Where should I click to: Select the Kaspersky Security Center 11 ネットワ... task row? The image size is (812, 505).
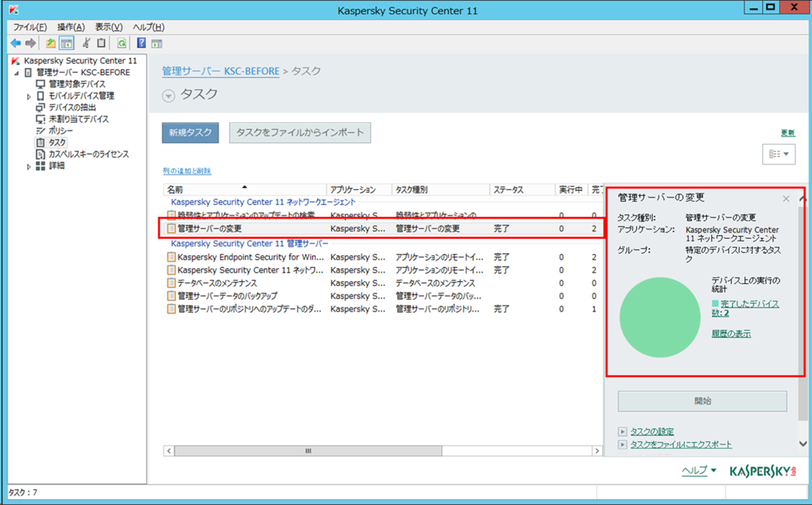(382, 270)
